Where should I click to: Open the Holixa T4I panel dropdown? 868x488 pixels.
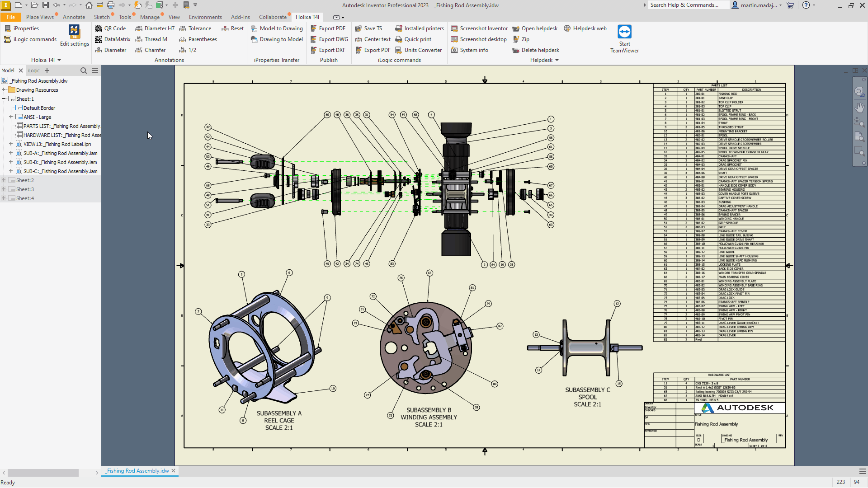pyautogui.click(x=59, y=60)
